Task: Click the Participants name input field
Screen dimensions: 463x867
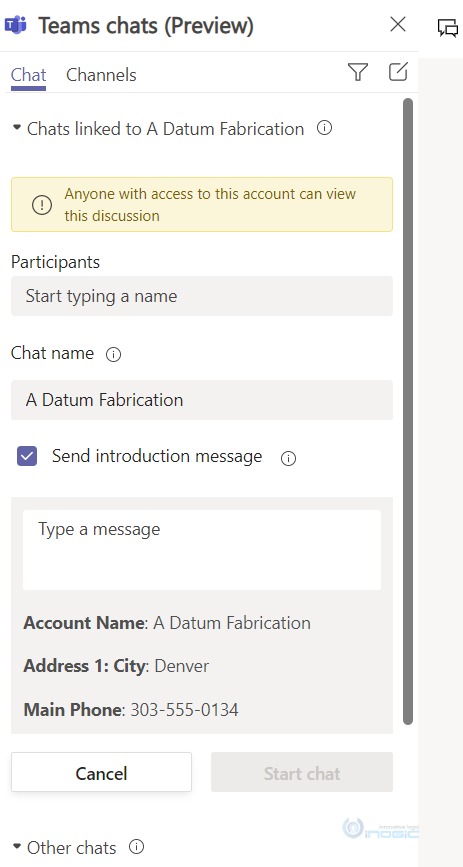Action: (x=202, y=296)
